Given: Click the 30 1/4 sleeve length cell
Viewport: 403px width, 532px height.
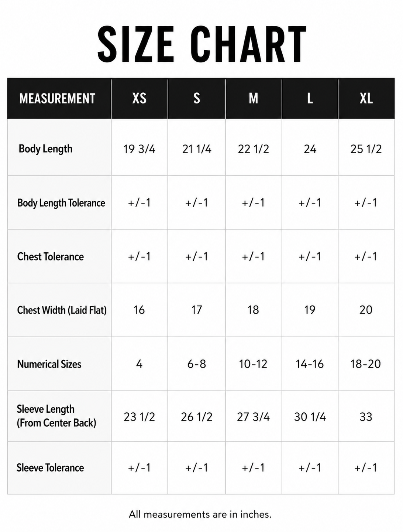Looking at the screenshot, I should [310, 417].
